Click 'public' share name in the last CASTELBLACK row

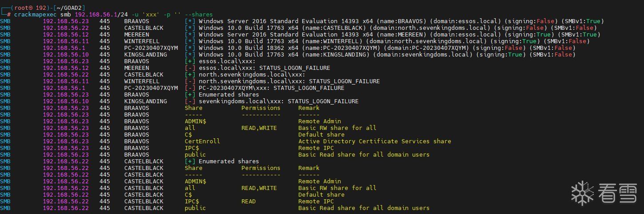point(195,208)
